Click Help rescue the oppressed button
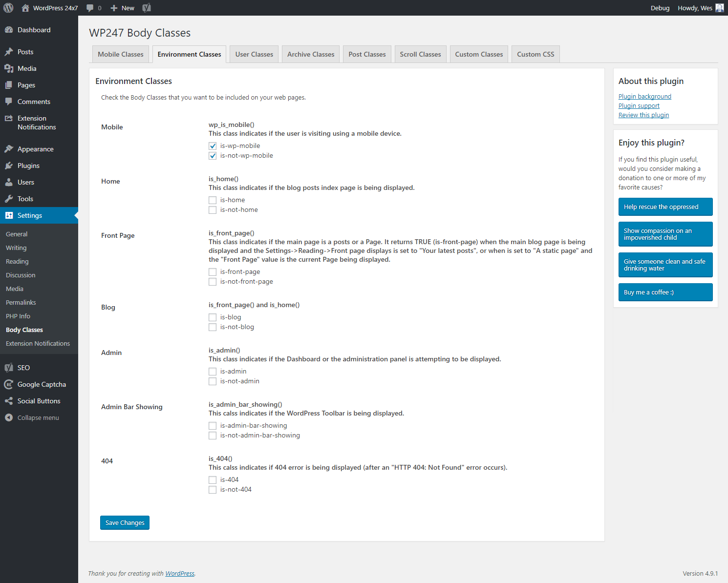 pyautogui.click(x=665, y=207)
